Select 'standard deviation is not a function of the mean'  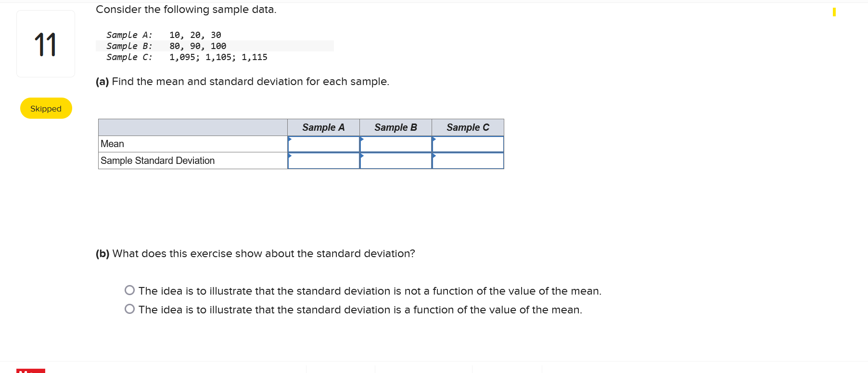(129, 290)
